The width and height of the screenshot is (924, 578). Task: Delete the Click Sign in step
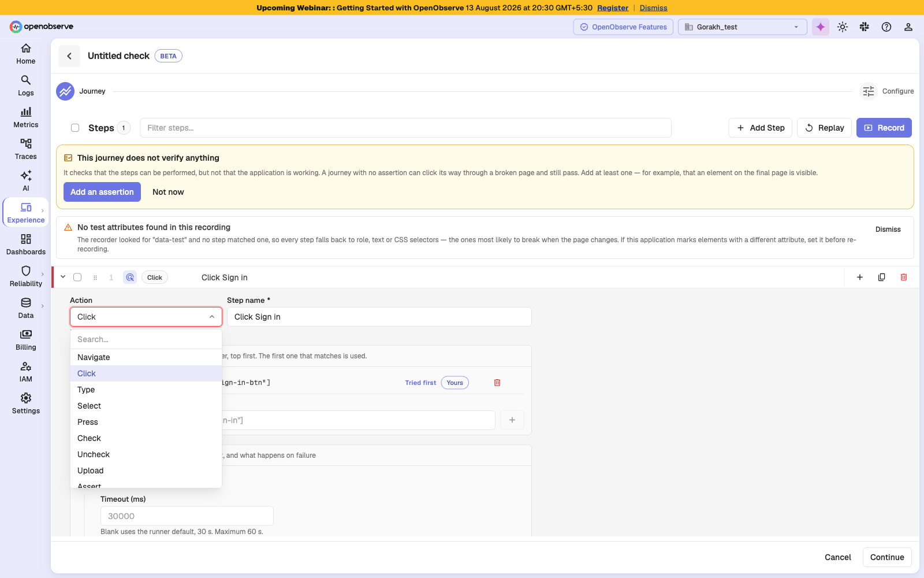point(904,277)
